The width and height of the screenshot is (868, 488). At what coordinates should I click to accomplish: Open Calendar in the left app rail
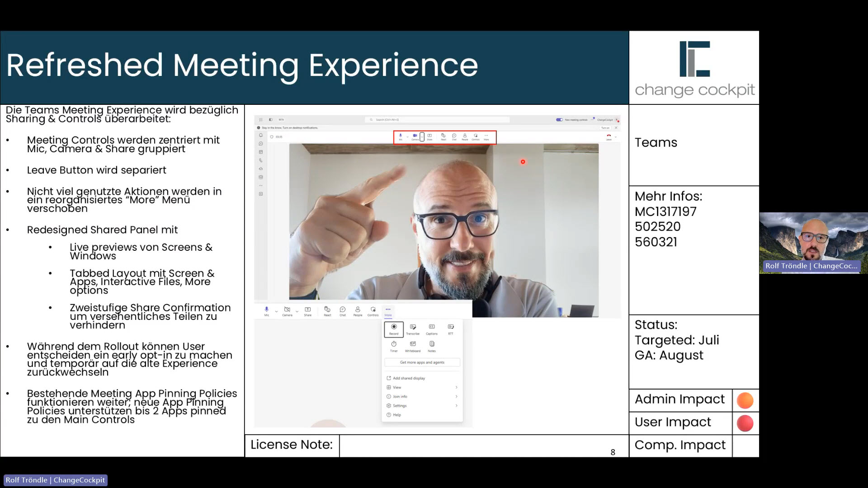[x=261, y=152]
